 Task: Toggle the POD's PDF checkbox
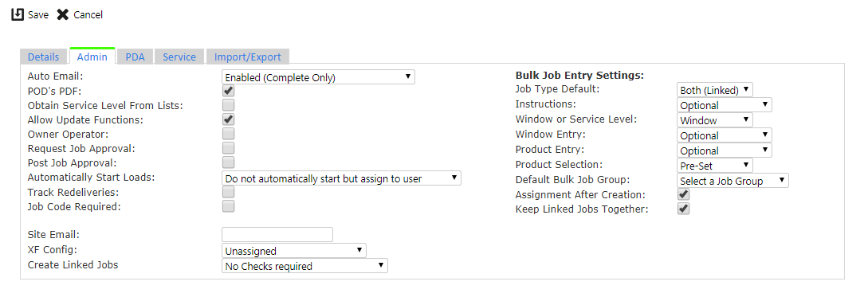pos(228,90)
